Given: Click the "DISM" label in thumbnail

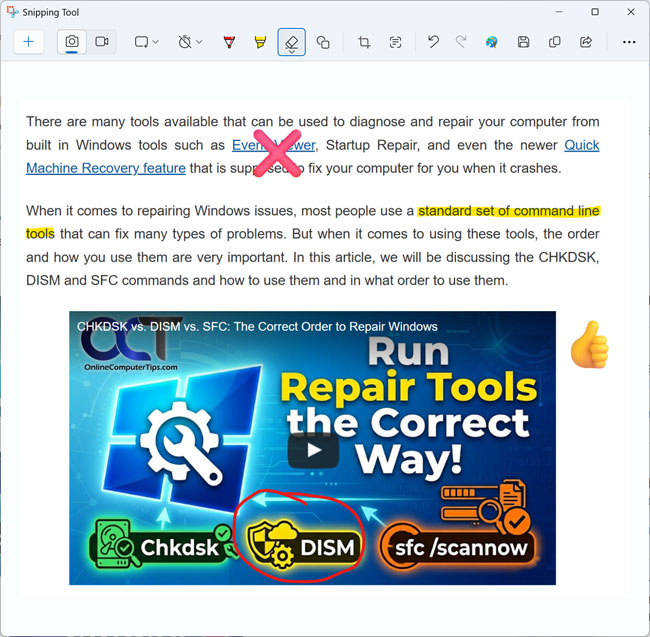Looking at the screenshot, I should click(327, 547).
